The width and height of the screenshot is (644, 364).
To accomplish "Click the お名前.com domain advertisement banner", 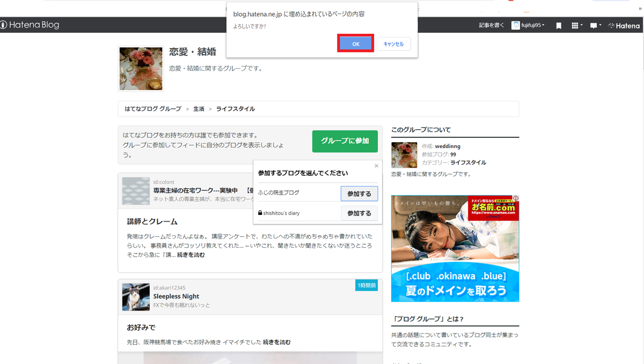I will point(455,248).
